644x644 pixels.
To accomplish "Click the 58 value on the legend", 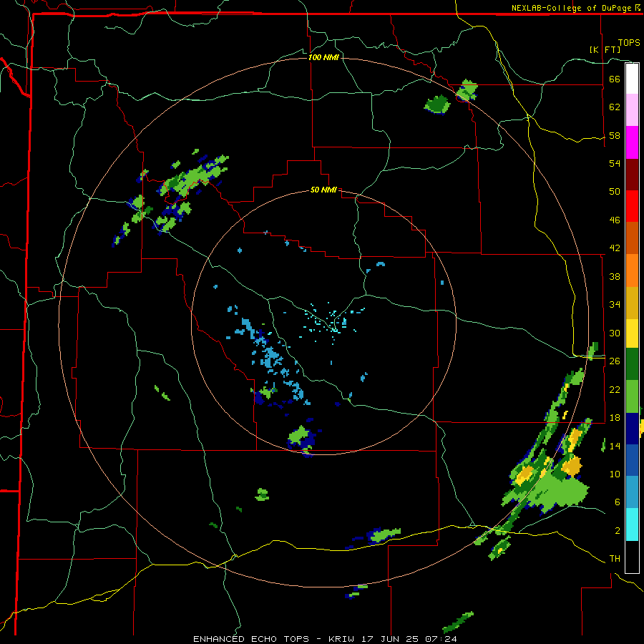I will tap(615, 135).
